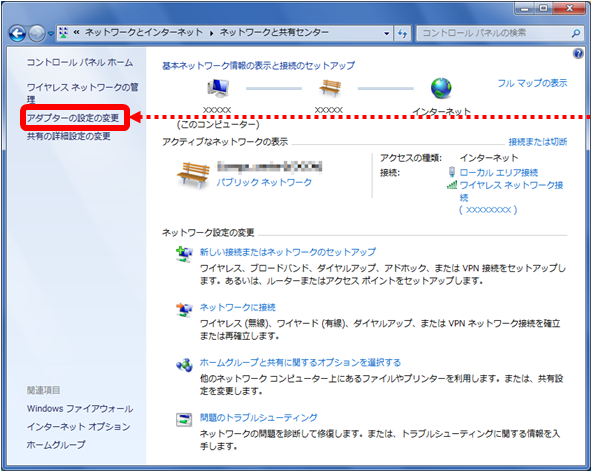Click the double chevron in address bar

(77, 32)
